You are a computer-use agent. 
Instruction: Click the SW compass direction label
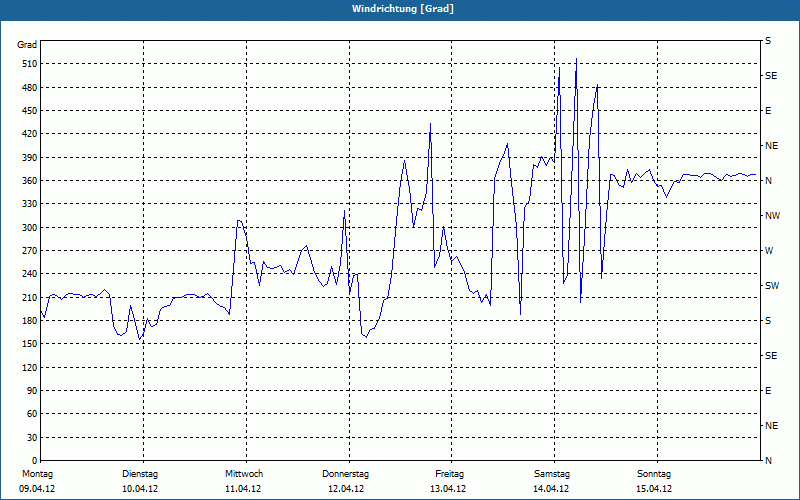[x=772, y=286]
